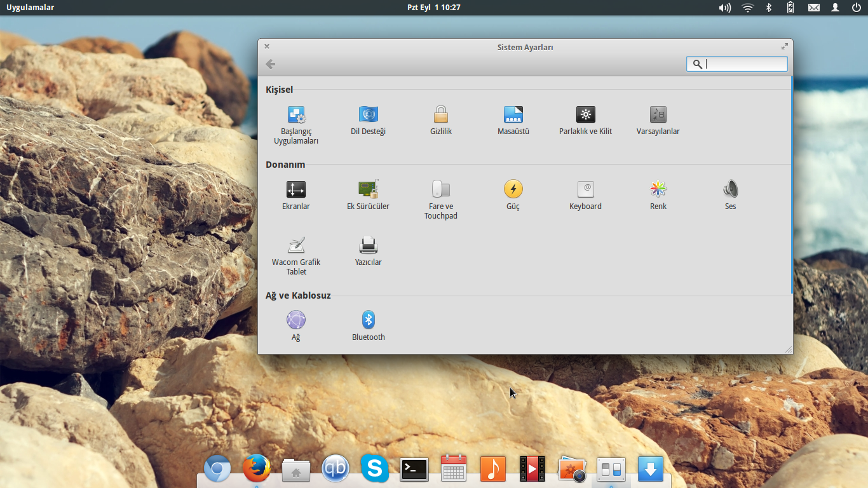868x488 pixels.
Task: Open the battery indicator
Action: [790, 8]
